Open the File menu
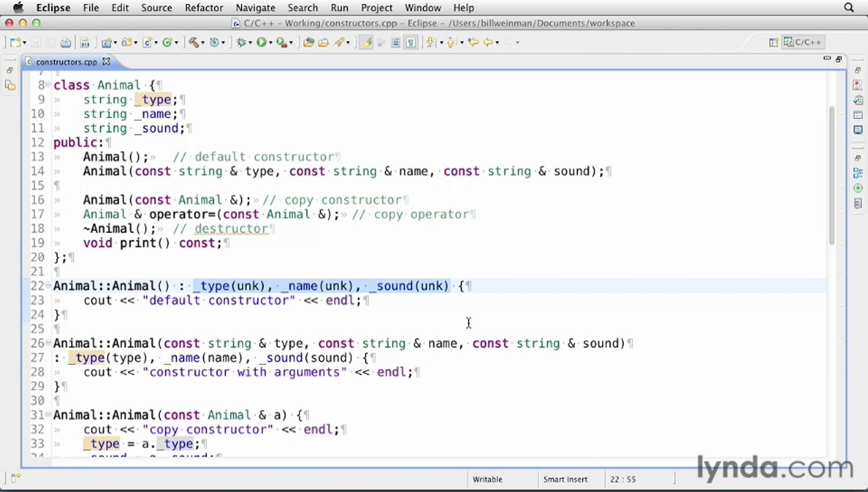This screenshot has height=492, width=868. 91,8
